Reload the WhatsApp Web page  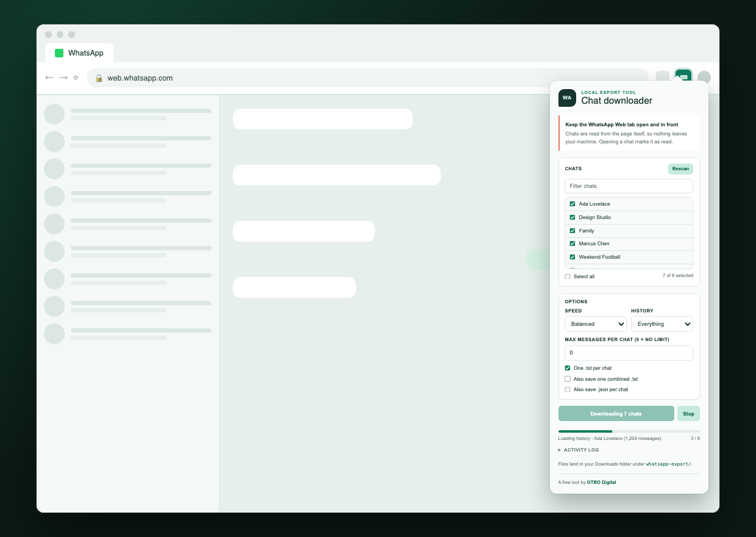coord(76,77)
